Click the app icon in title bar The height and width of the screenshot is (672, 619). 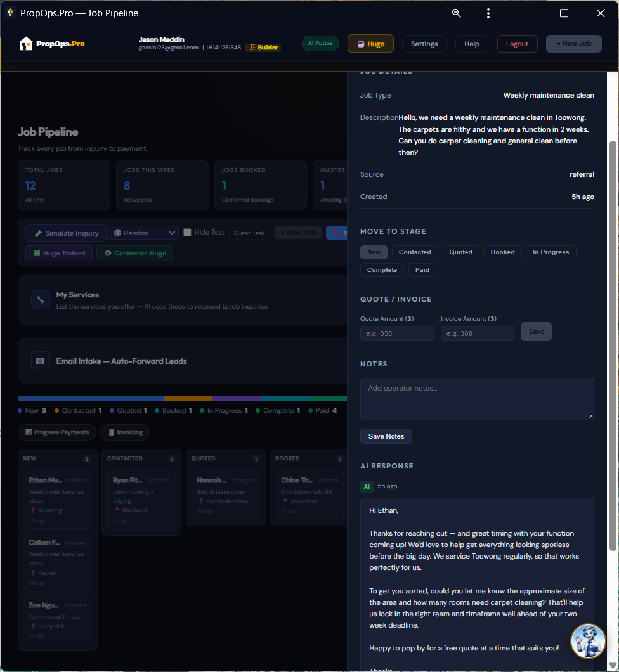coord(10,13)
